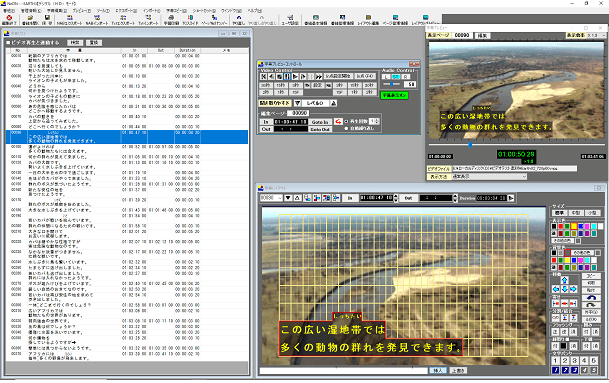This screenshot has height=383, width=609.
Task: Move subtitle up with blue up arrow
Action: coord(564,280)
